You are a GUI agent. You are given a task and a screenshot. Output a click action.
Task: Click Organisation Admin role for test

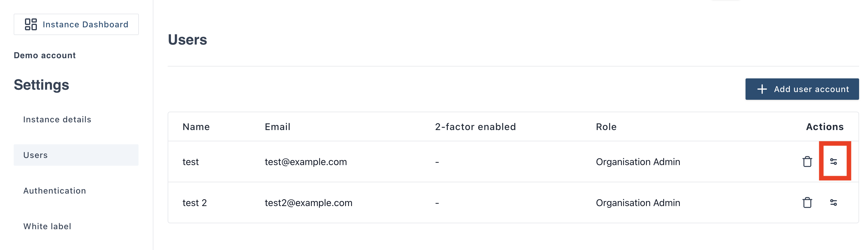[638, 162]
